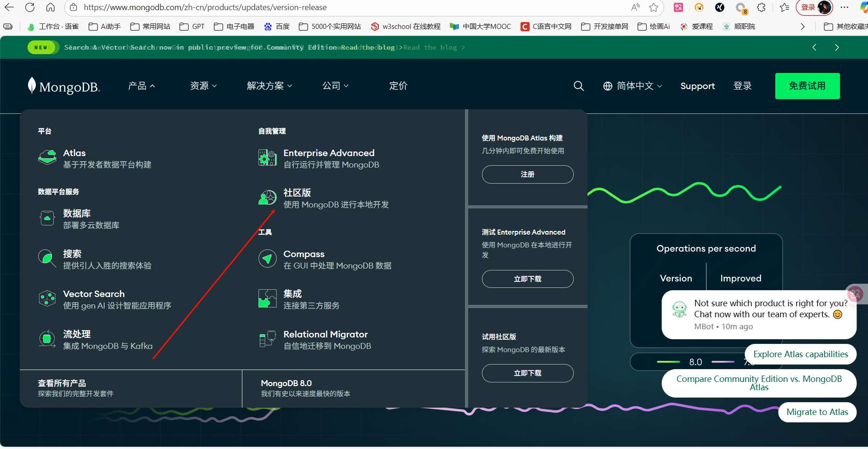Click the MBot chat avatar icon
Viewport: 868px width, 449px height.
click(679, 309)
